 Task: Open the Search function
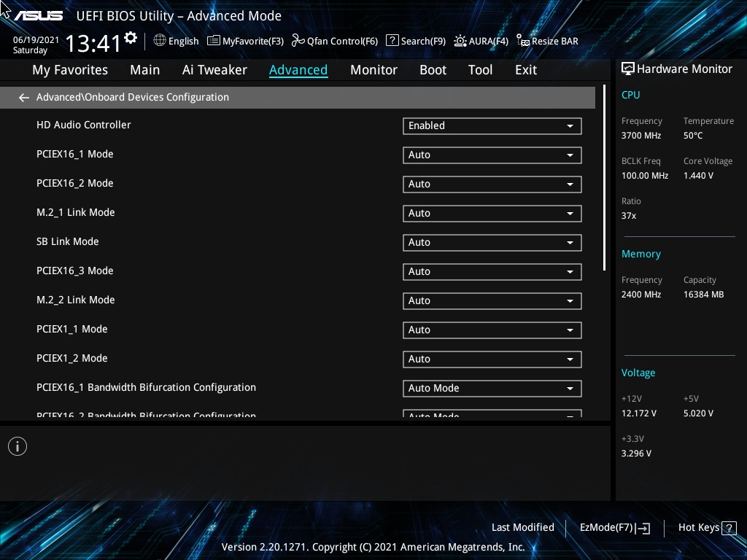pos(416,41)
